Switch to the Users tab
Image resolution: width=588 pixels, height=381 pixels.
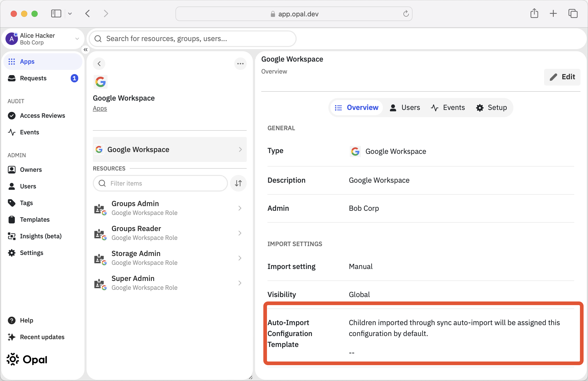click(405, 108)
